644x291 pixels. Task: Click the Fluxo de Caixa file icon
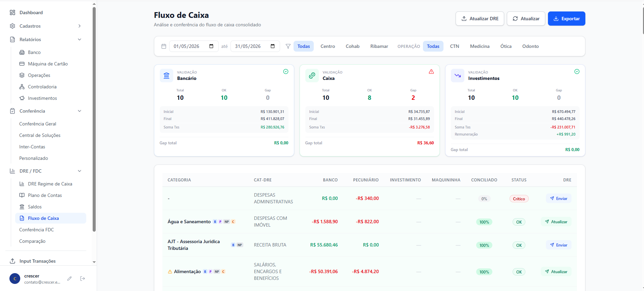[x=22, y=218]
